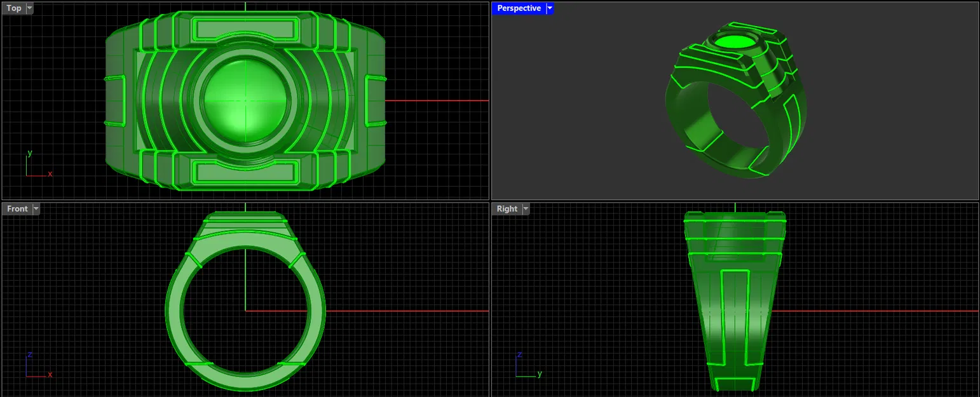This screenshot has width=980, height=397.
Task: Open the Perspective viewport dropdown arrow
Action: coord(549,8)
